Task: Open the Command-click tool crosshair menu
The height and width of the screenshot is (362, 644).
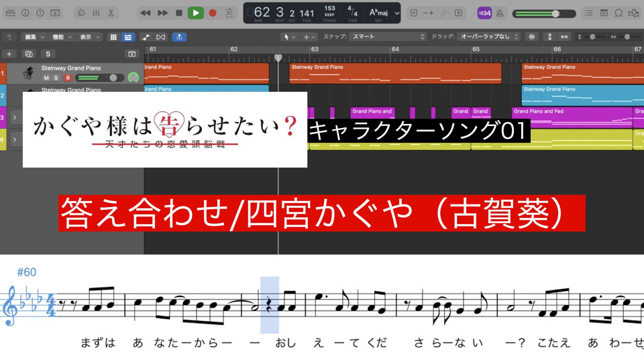Action: tap(309, 37)
